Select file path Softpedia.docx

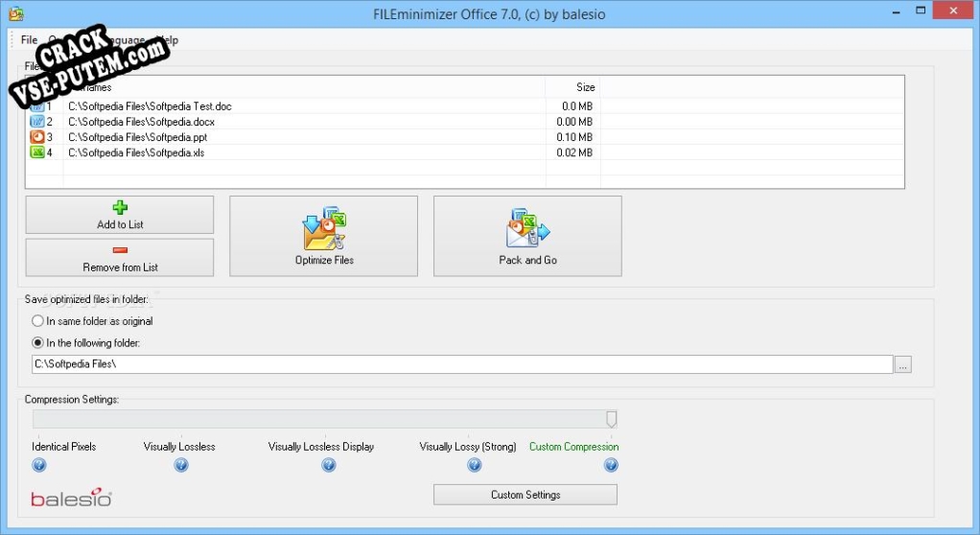click(141, 122)
